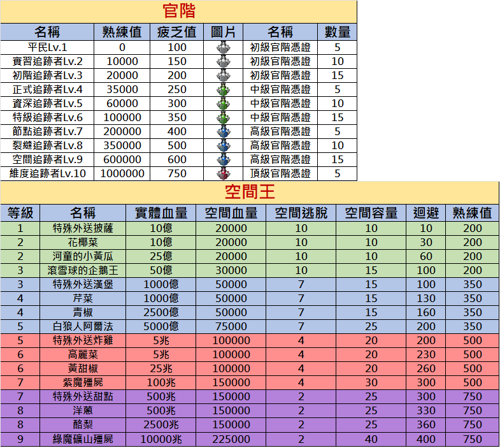
Task: Click the 30000 space health value
Action: 231,271
